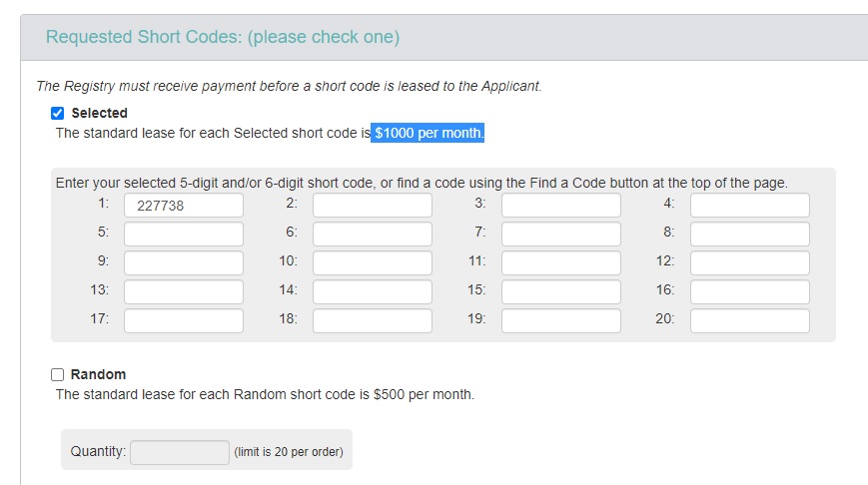This screenshot has height=485, width=868.
Task: Click the short code input field 13
Action: coord(184,292)
